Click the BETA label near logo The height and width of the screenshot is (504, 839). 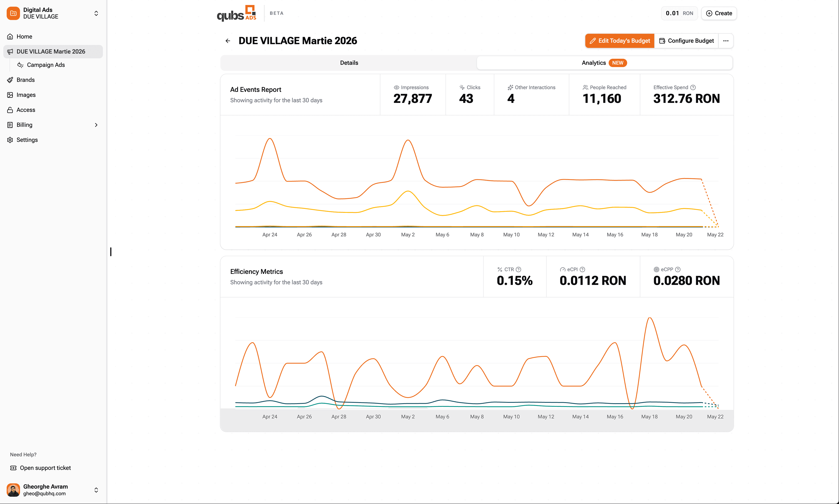(276, 13)
